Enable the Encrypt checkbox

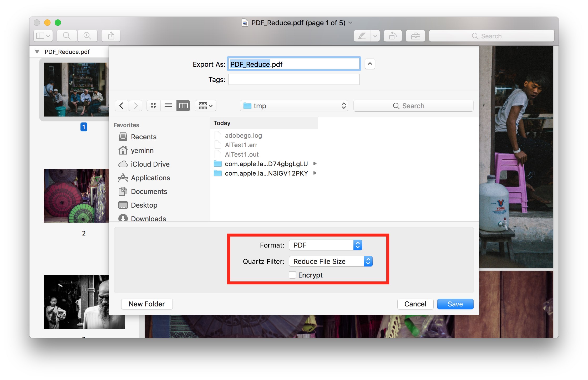coord(292,275)
